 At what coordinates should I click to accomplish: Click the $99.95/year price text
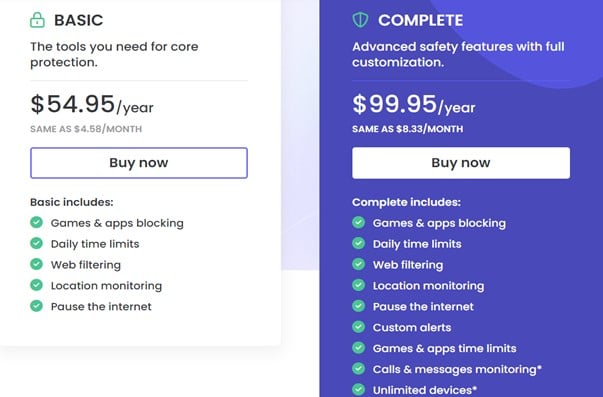pyautogui.click(x=414, y=104)
